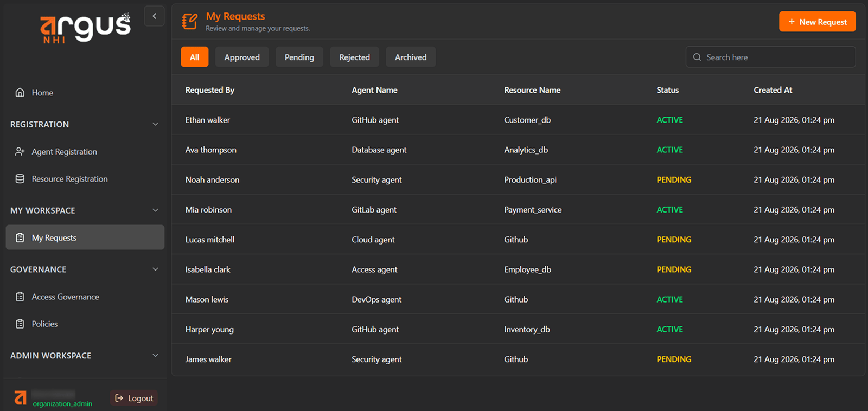Switch to the Rejected filter tab
868x411 pixels.
tap(355, 57)
